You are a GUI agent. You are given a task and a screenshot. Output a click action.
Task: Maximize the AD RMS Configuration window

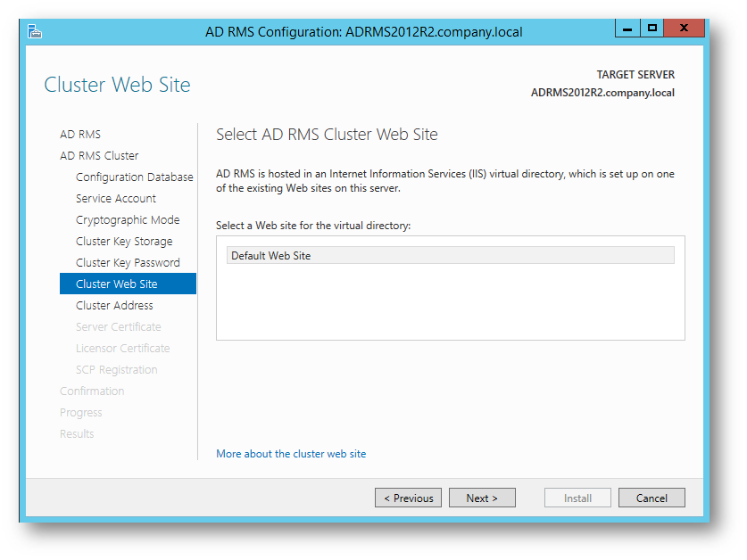point(652,29)
